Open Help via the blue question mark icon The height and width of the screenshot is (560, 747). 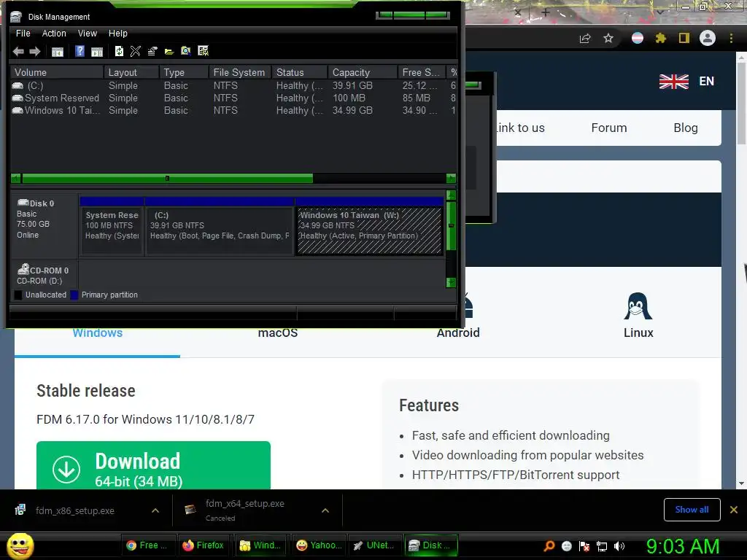tap(80, 51)
